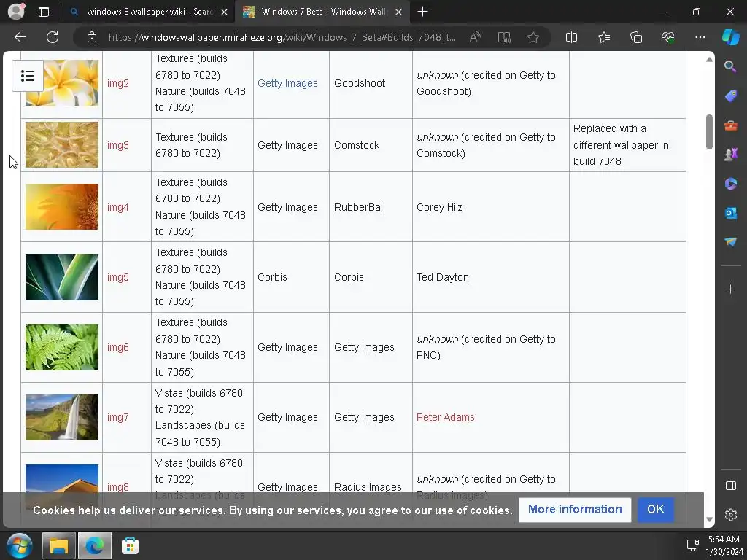747x560 pixels.
Task: Open the Favorites list
Action: click(603, 37)
